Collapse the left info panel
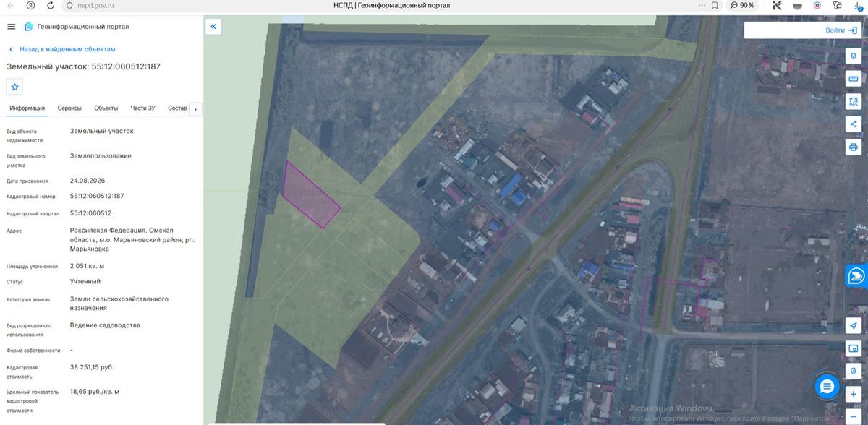The height and width of the screenshot is (425, 868). (x=214, y=27)
